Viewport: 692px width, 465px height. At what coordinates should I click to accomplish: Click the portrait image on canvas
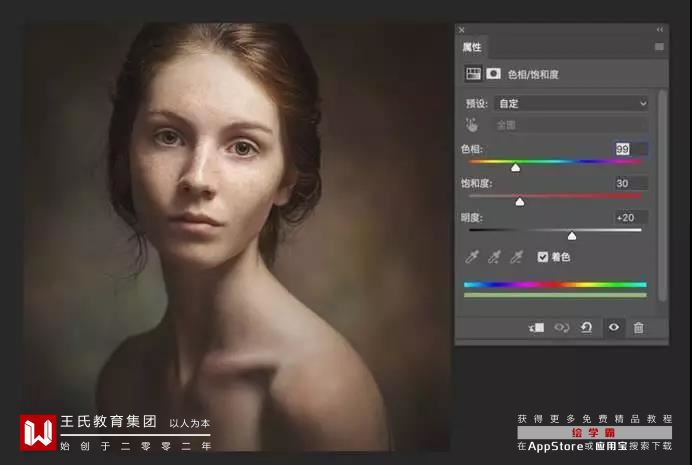point(237,237)
